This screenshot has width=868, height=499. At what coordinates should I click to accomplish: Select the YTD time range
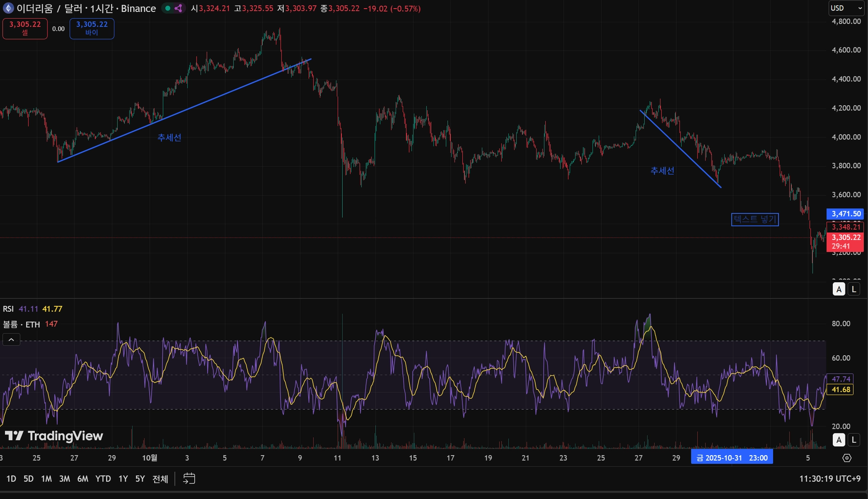[103, 479]
